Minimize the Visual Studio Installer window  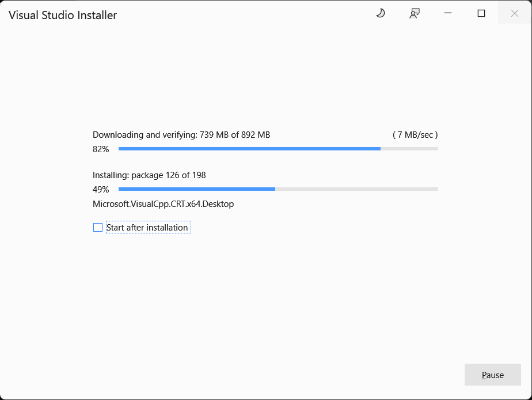(x=447, y=14)
